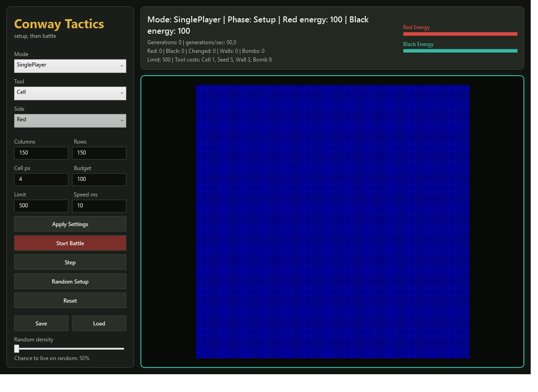Load a saved setup

(99, 324)
